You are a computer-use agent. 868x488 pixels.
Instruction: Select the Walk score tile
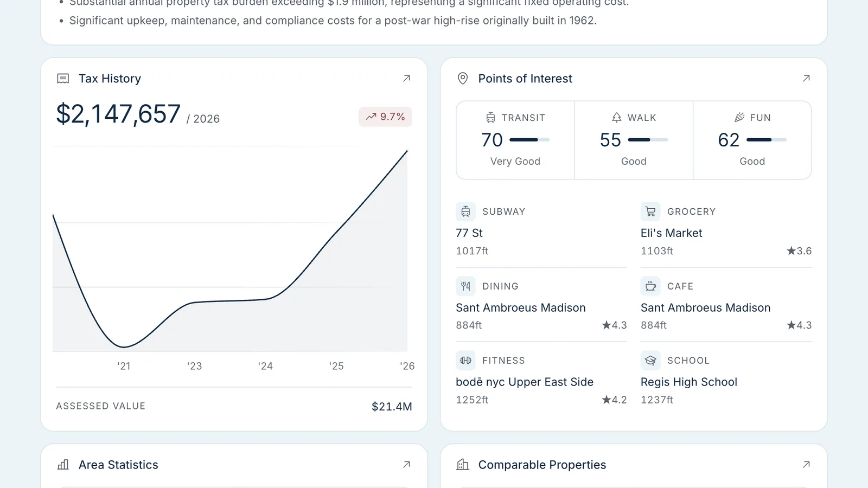point(634,140)
